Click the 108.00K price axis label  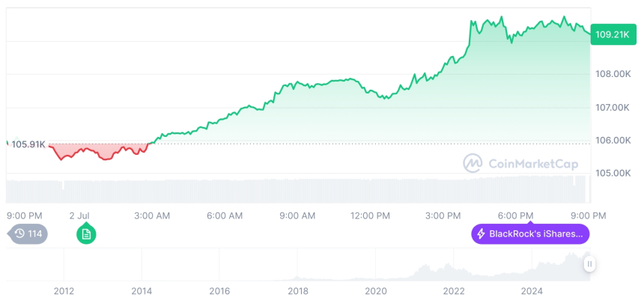(612, 74)
